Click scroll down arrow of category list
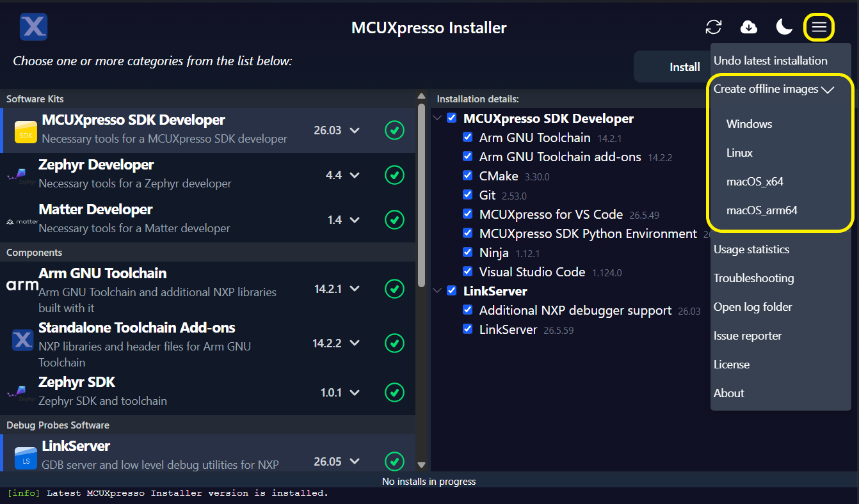 (421, 465)
